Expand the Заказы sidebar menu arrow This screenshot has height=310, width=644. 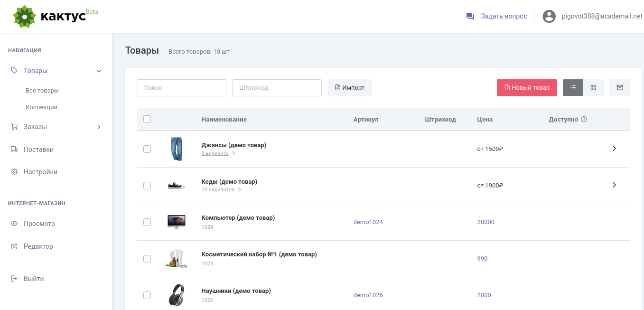tap(99, 127)
